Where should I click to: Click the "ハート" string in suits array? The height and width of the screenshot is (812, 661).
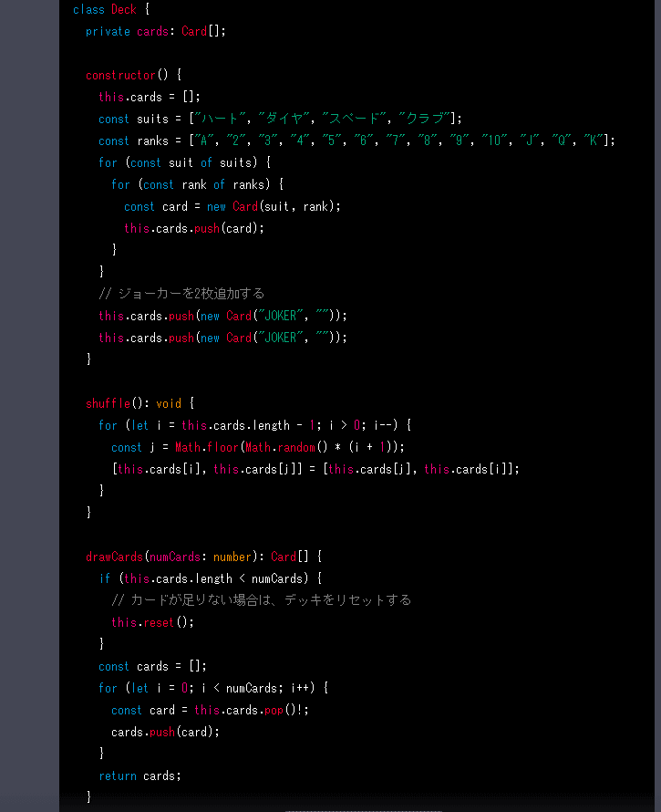[220, 119]
